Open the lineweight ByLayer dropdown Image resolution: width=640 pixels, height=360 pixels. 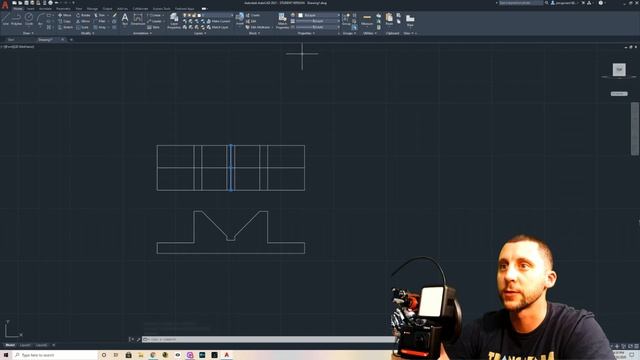(x=318, y=21)
